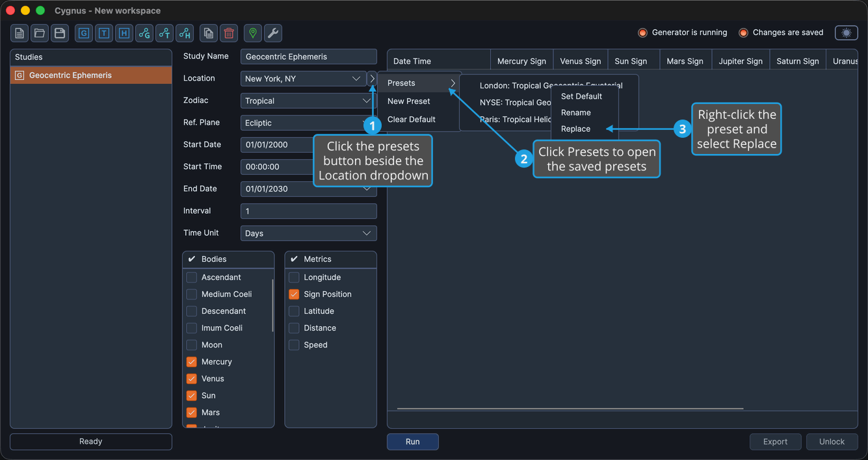Viewport: 868px width, 460px height.
Task: Enable the Longitude metric checkbox
Action: [294, 277]
